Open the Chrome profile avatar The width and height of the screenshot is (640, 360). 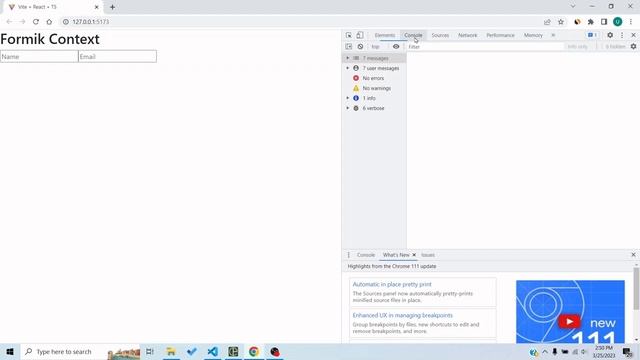tap(618, 22)
